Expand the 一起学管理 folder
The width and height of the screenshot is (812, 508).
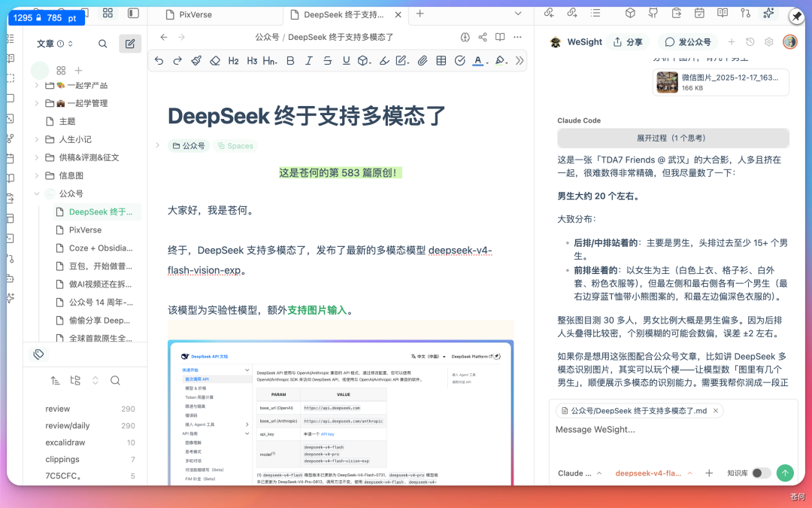[x=36, y=103]
